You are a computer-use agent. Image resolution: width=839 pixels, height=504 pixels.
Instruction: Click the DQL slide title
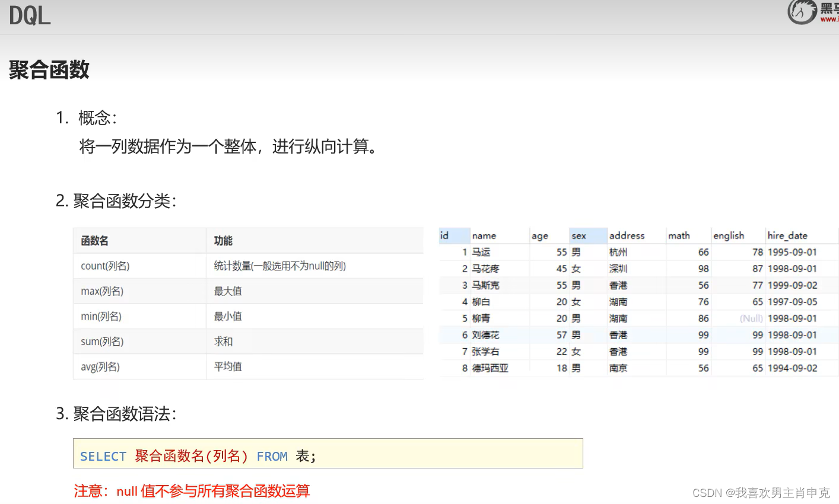click(30, 15)
